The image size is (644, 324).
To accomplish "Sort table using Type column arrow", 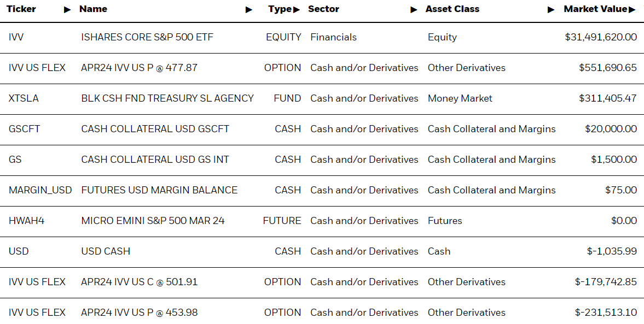I will [x=297, y=10].
